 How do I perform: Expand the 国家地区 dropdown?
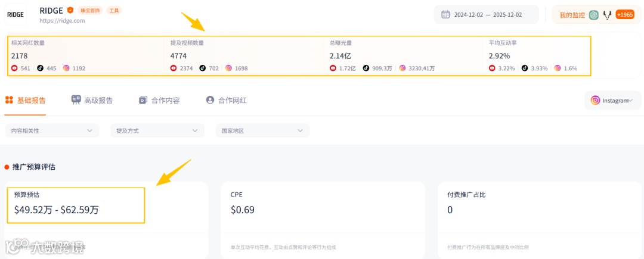(263, 131)
